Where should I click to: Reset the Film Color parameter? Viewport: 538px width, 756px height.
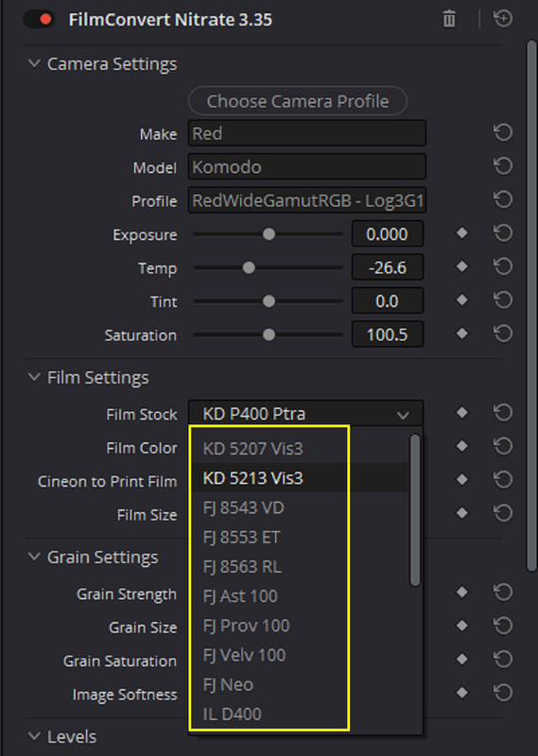tap(503, 446)
